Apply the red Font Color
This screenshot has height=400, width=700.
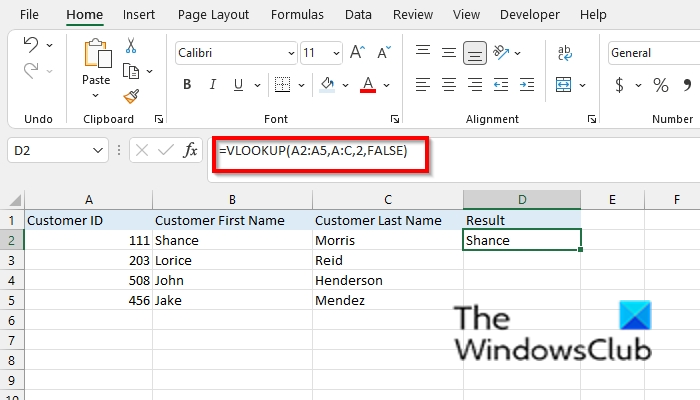tap(368, 84)
